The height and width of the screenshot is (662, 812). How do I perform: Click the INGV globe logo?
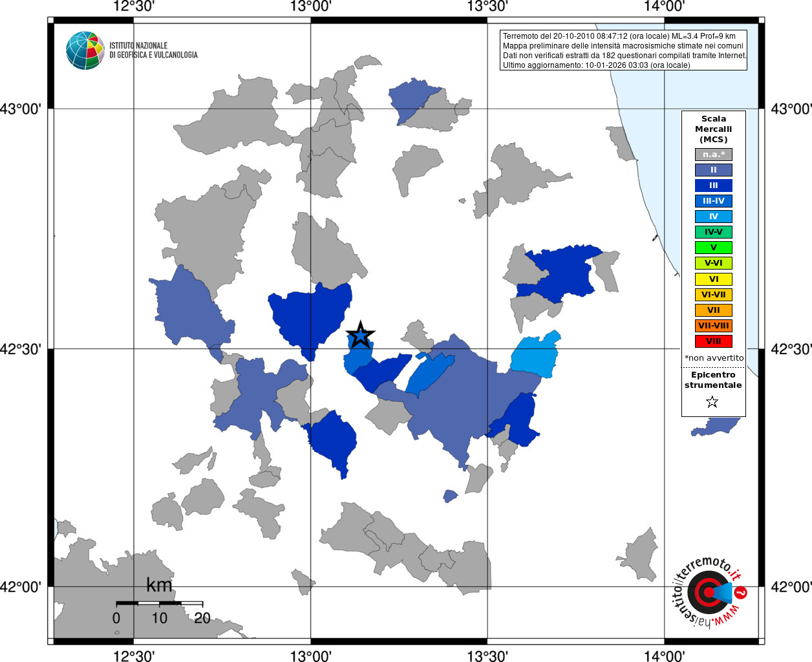[85, 50]
